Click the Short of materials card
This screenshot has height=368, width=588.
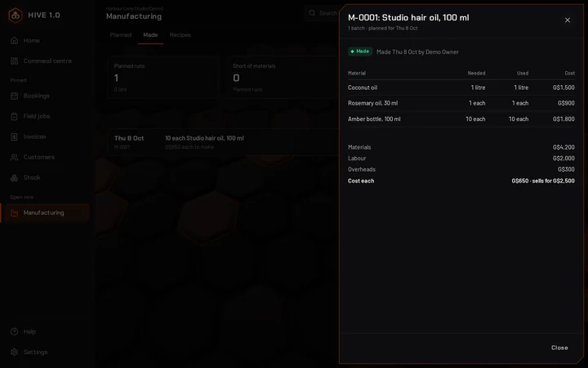[x=282, y=78]
